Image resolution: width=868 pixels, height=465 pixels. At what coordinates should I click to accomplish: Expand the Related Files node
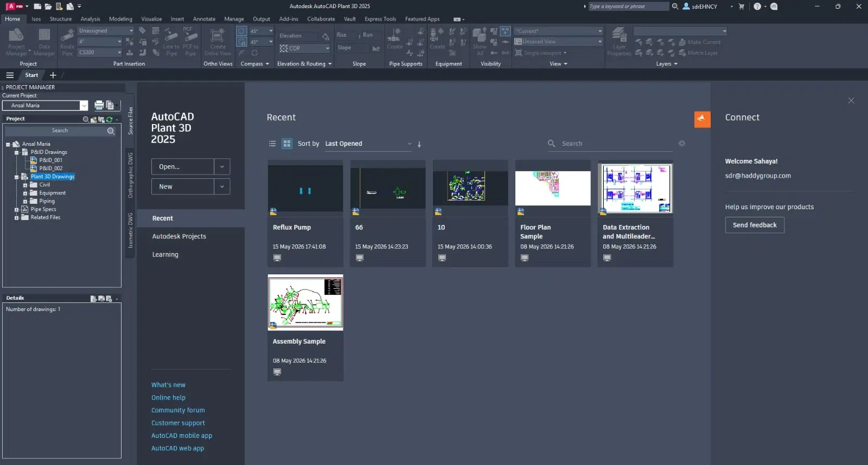coord(16,217)
